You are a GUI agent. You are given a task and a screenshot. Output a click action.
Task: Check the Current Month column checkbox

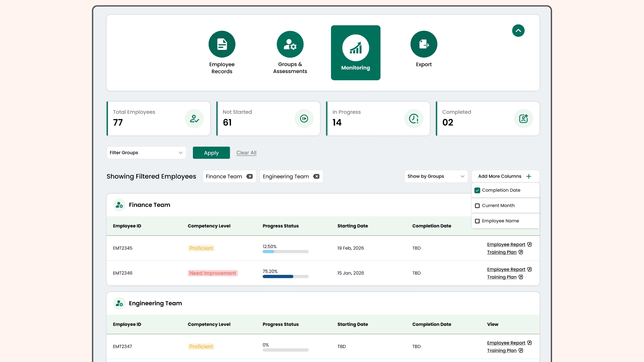(477, 206)
